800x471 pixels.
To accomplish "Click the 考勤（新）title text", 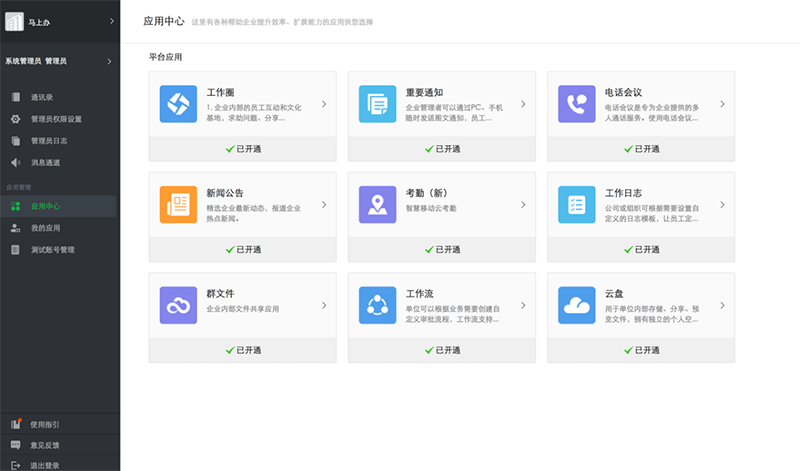I will point(427,193).
